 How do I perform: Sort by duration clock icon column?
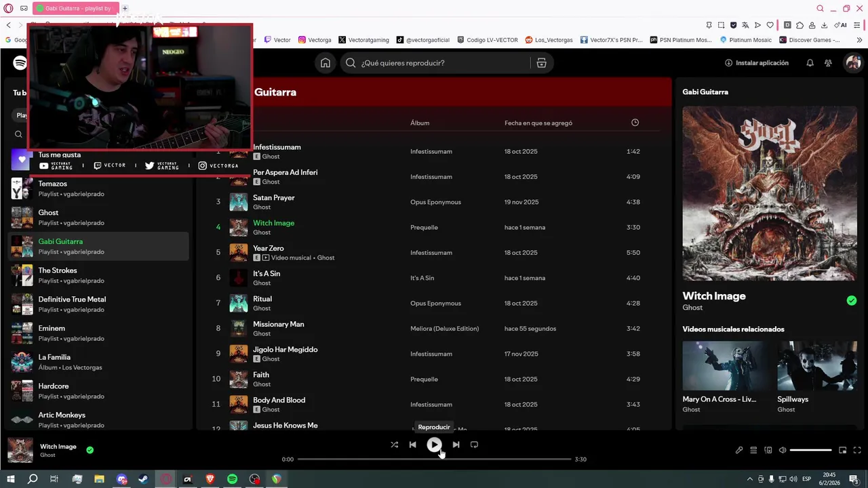pos(635,123)
